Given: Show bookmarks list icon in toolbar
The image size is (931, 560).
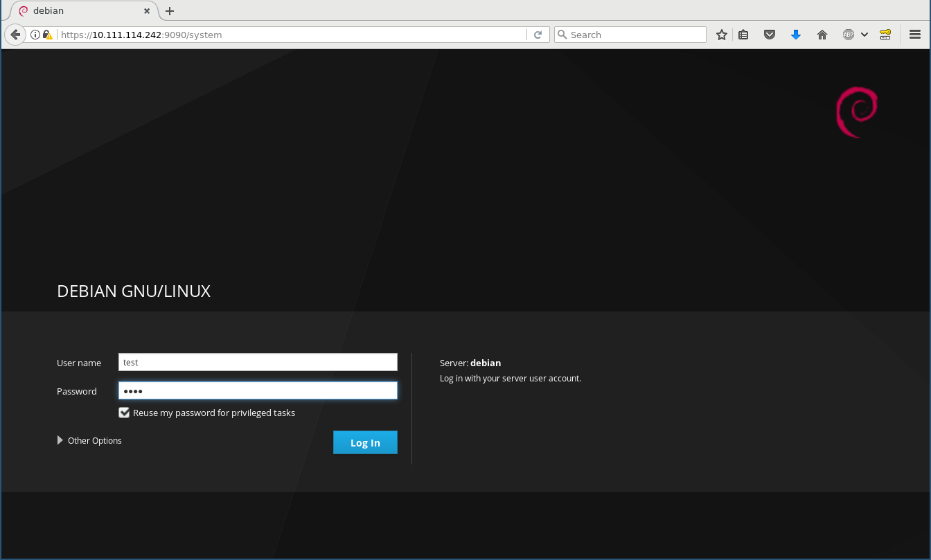Looking at the screenshot, I should click(x=743, y=35).
